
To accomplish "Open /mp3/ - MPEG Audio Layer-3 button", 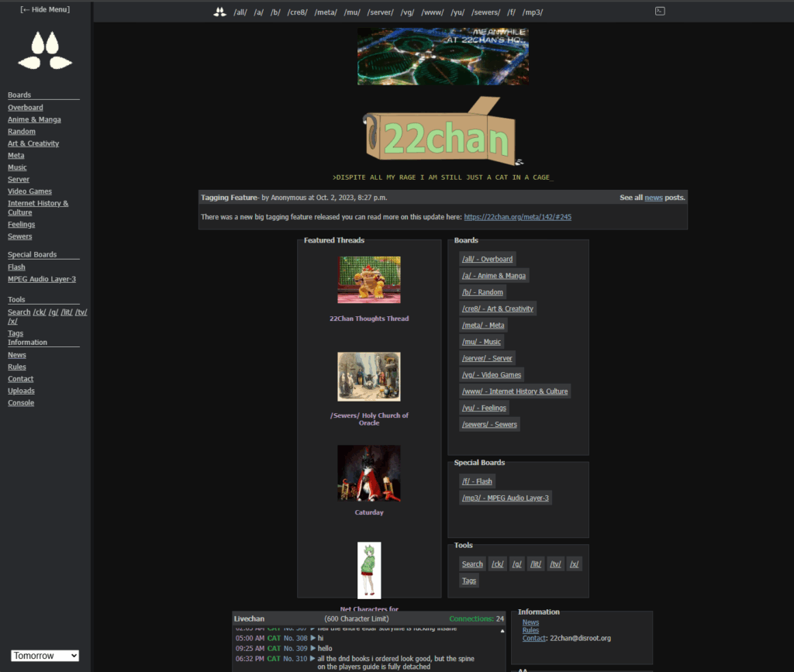I will point(506,498).
